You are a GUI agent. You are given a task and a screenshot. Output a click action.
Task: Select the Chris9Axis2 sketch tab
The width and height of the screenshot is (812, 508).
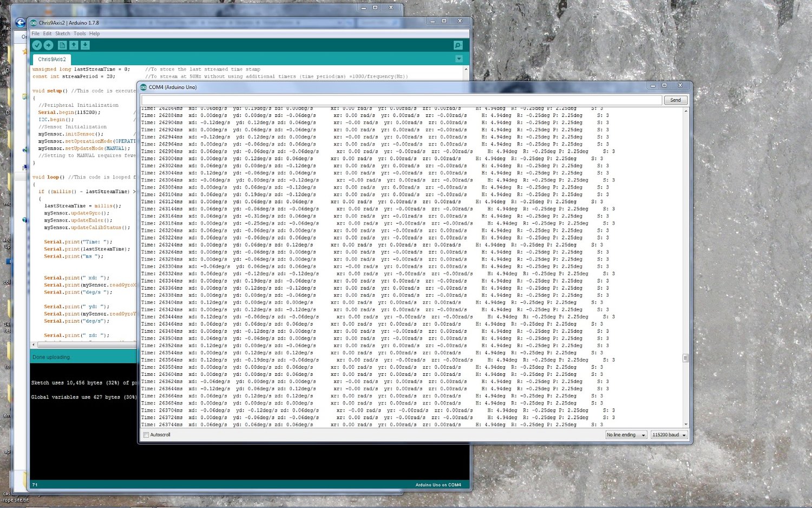(52, 59)
